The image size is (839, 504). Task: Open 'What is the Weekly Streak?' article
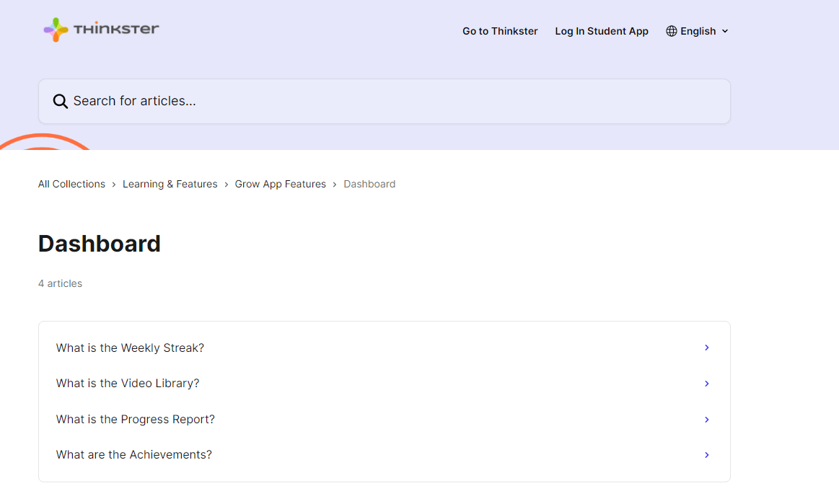[x=130, y=348]
